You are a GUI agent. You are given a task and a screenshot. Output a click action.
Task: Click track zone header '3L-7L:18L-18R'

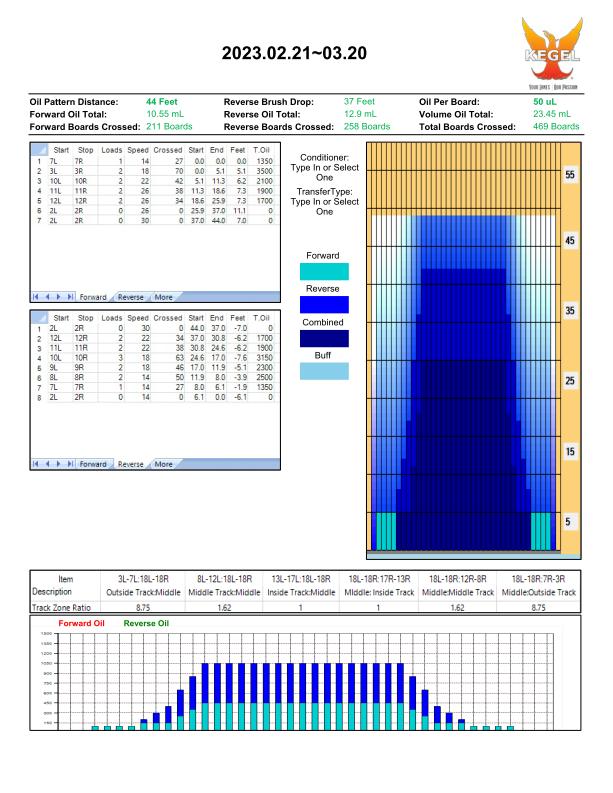(x=143, y=579)
